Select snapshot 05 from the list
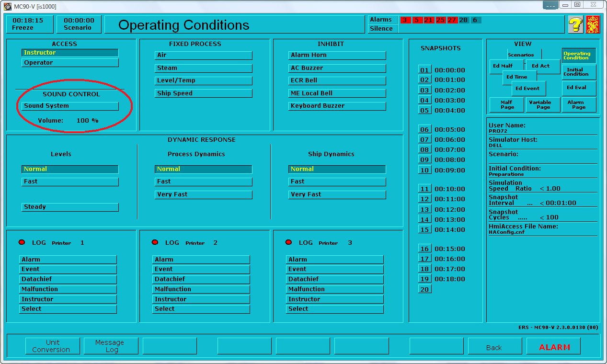607x364 pixels. pyautogui.click(x=424, y=110)
